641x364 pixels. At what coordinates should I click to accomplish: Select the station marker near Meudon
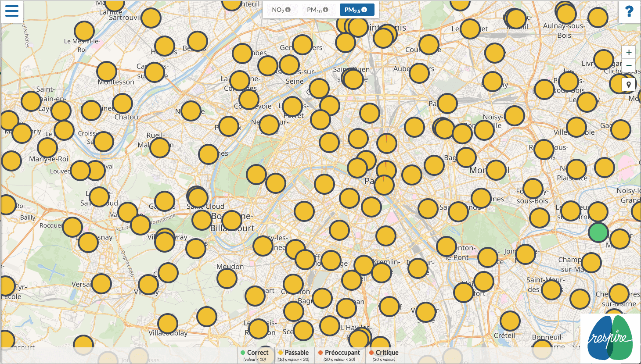227,278
